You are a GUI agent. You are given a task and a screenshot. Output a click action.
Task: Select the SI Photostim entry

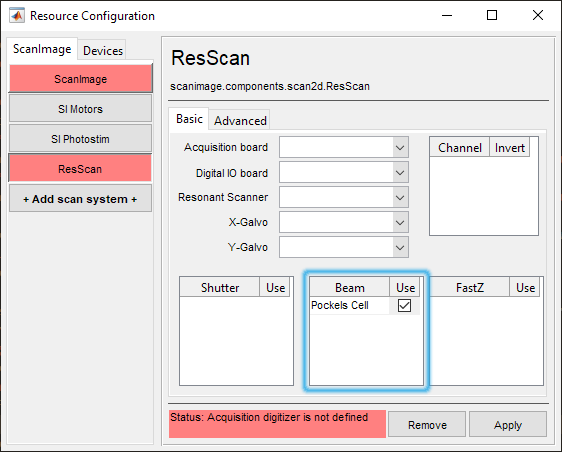click(x=80, y=139)
